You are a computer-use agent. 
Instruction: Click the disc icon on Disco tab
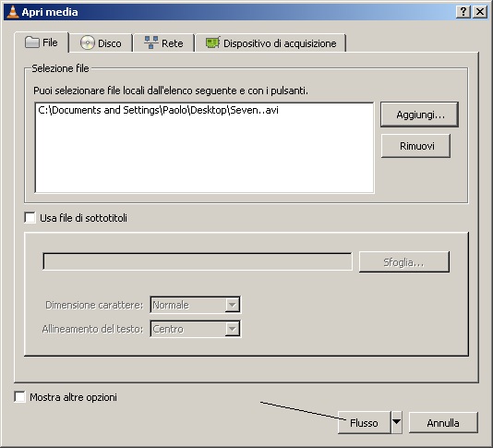pyautogui.click(x=87, y=42)
